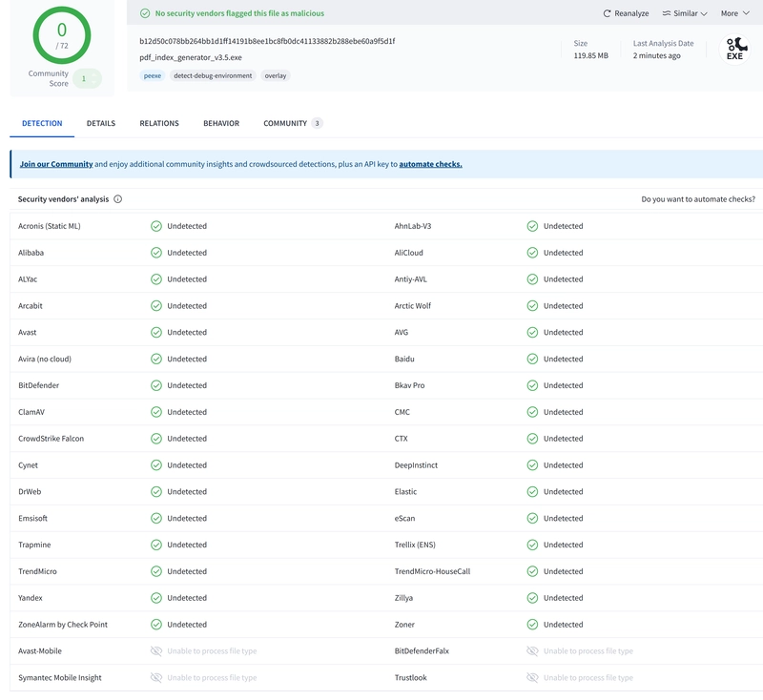Click the peexe tag
This screenshot has height=700, width=763.
point(153,75)
